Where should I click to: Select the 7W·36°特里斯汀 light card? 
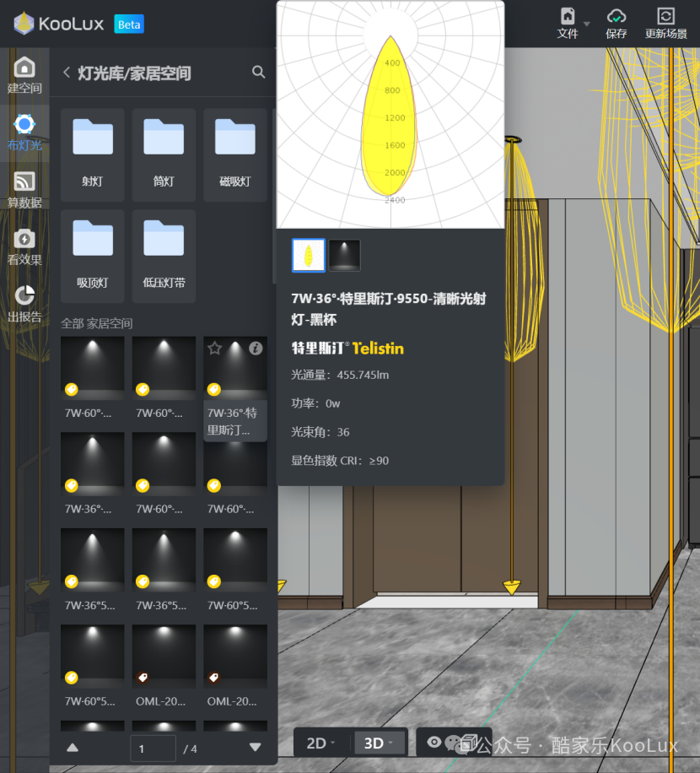pyautogui.click(x=235, y=388)
